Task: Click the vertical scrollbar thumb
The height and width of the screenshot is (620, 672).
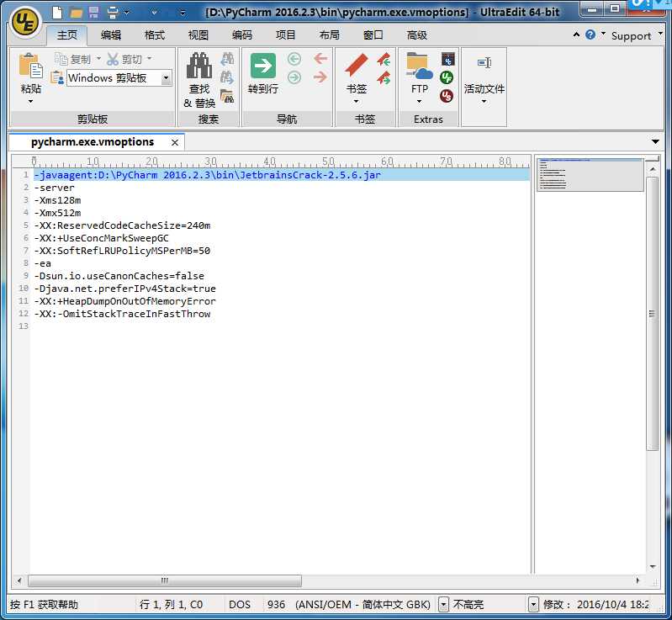Action: (652, 314)
